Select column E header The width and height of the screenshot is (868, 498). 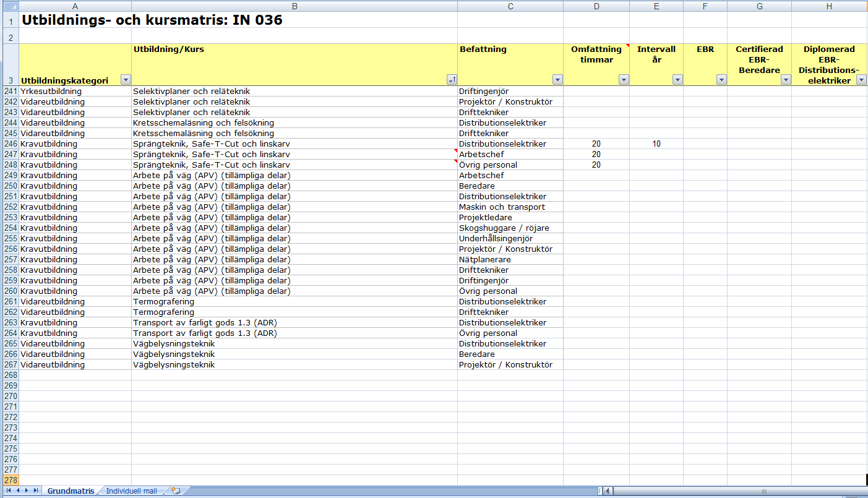[656, 6]
